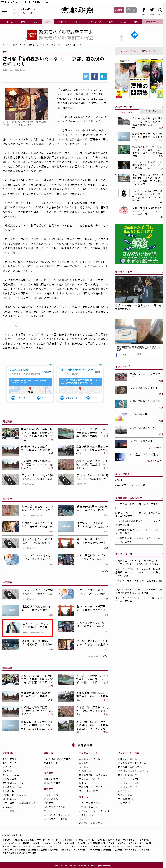The image size is (166, 868).
Task: Open スポーツ in the navigation bar
Action: pos(62,22)
